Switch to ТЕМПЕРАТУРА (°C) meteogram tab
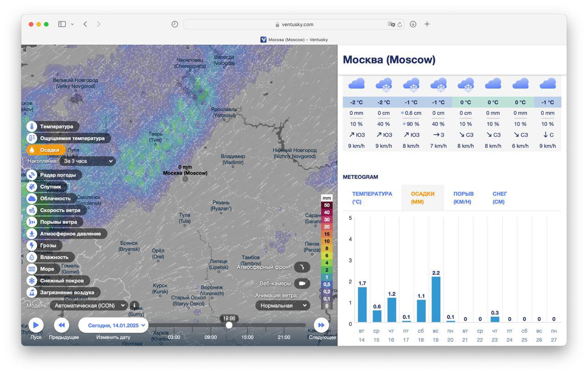Image resolution: width=588 pixels, height=374 pixels. pyautogui.click(x=372, y=198)
